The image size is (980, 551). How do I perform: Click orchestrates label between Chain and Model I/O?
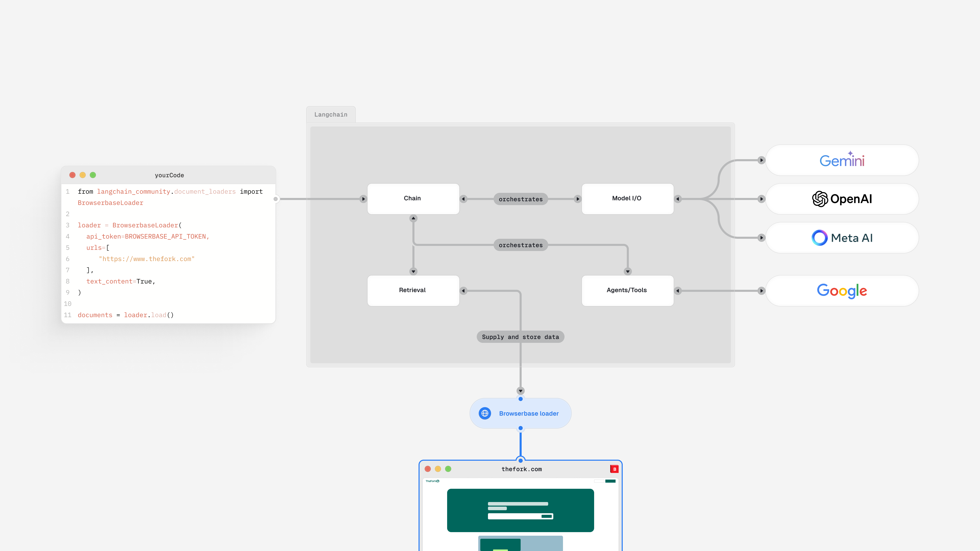pyautogui.click(x=520, y=199)
